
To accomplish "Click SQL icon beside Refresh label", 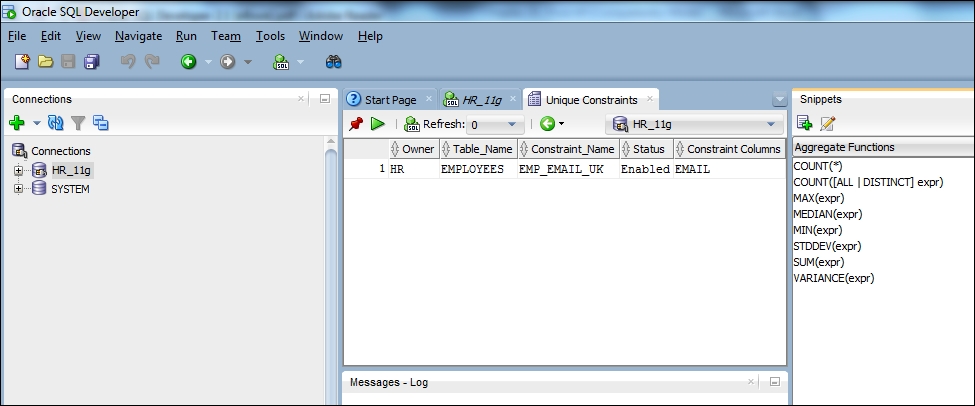I will [412, 124].
